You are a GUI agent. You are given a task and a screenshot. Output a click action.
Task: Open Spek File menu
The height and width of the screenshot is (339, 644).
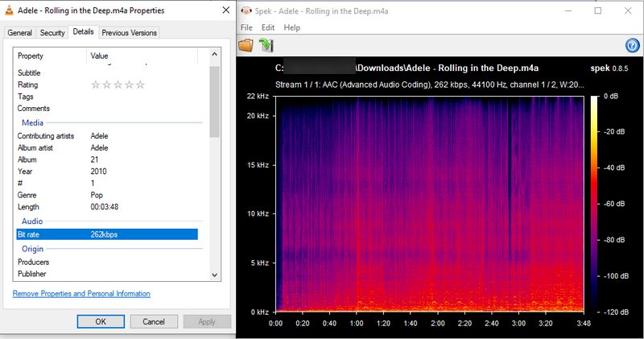tap(246, 27)
